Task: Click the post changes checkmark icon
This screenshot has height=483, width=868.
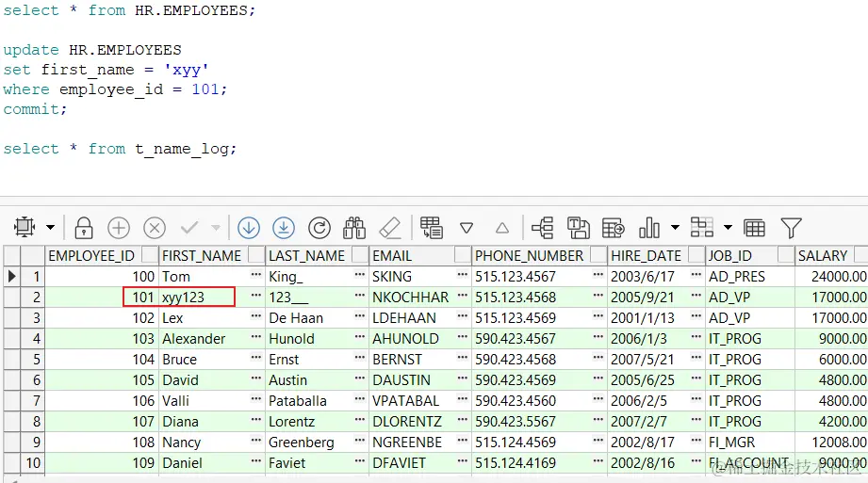Action: tap(189, 228)
